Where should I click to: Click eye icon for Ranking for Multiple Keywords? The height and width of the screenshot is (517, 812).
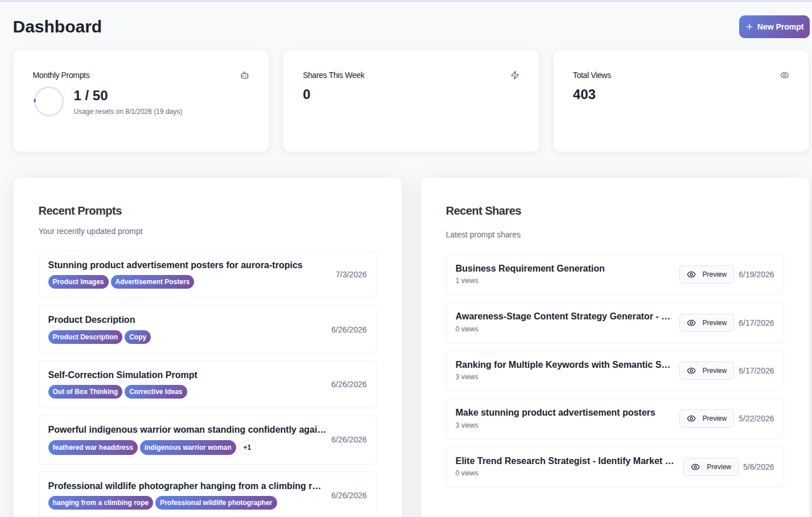[691, 371]
